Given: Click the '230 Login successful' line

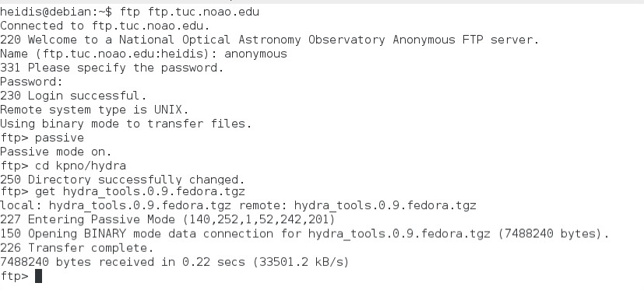Looking at the screenshot, I should tap(73, 96).
